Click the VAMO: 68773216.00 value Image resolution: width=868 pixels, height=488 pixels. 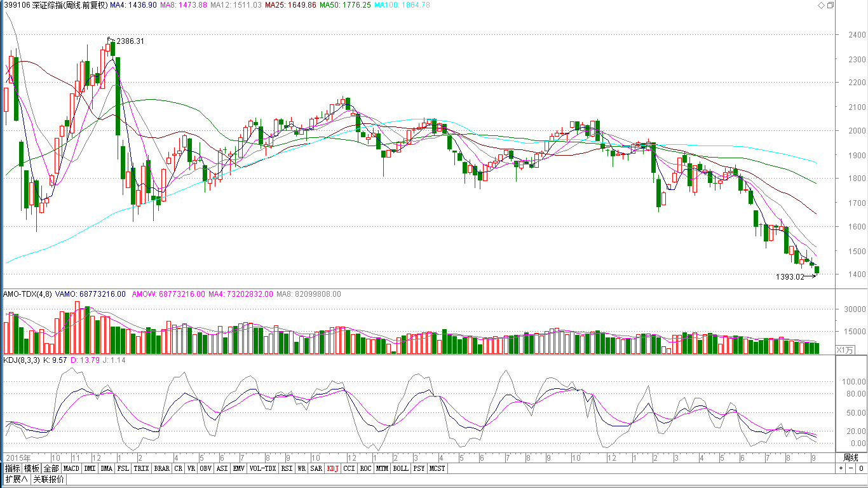click(91, 294)
